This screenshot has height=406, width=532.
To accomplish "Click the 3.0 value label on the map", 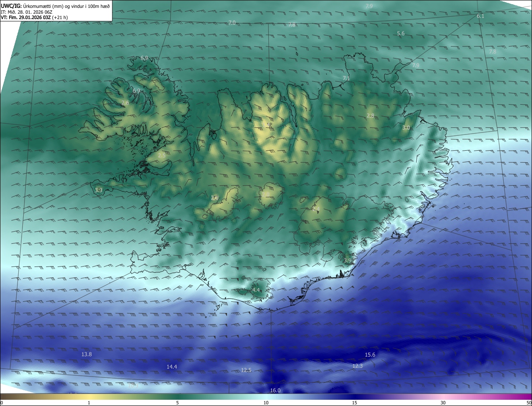I will pyautogui.click(x=406, y=128).
